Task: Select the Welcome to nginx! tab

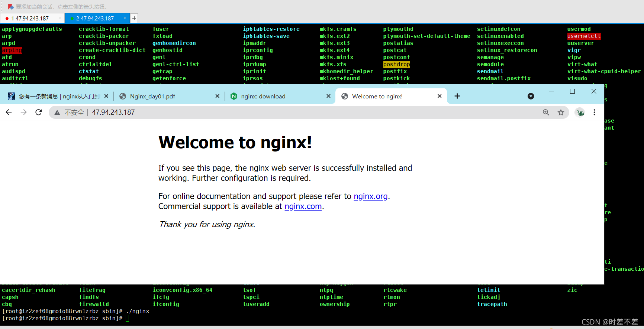Action: [x=391, y=96]
